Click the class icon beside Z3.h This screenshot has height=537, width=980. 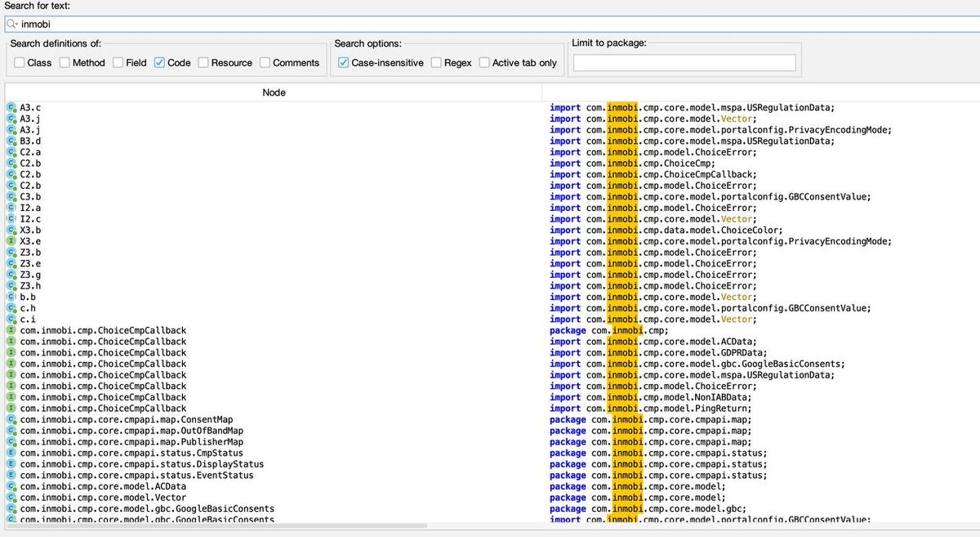pos(11,285)
